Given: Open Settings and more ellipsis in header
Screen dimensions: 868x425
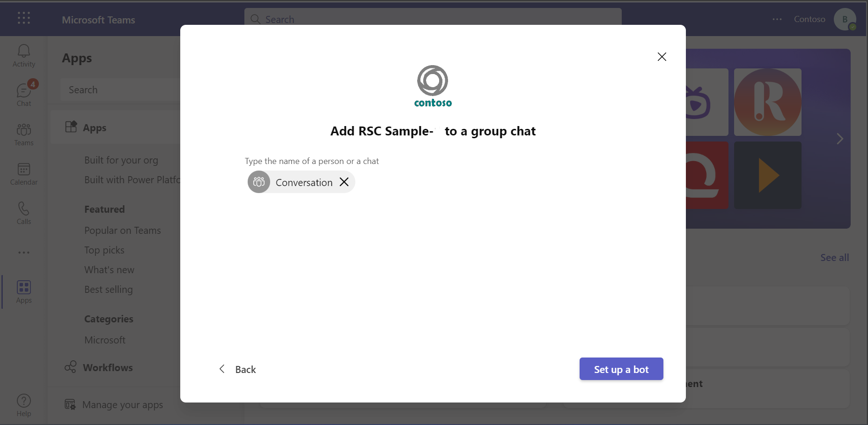Looking at the screenshot, I should [777, 19].
